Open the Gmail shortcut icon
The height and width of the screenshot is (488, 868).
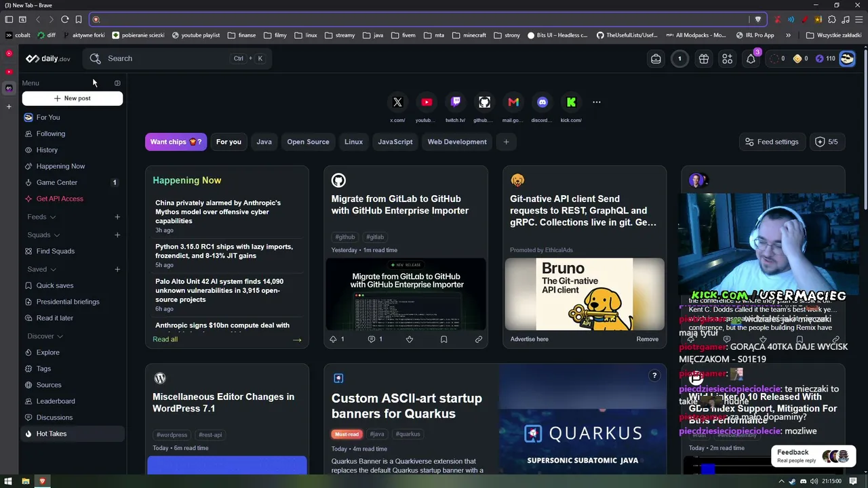513,102
